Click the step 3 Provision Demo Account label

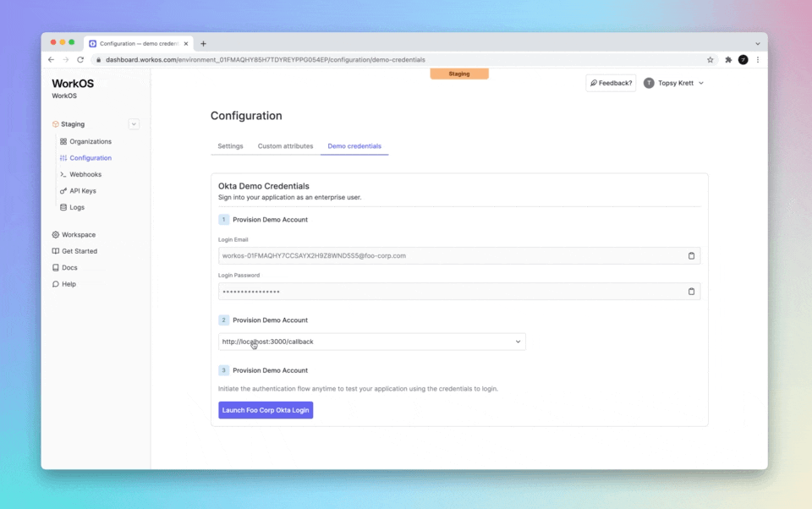pyautogui.click(x=270, y=370)
